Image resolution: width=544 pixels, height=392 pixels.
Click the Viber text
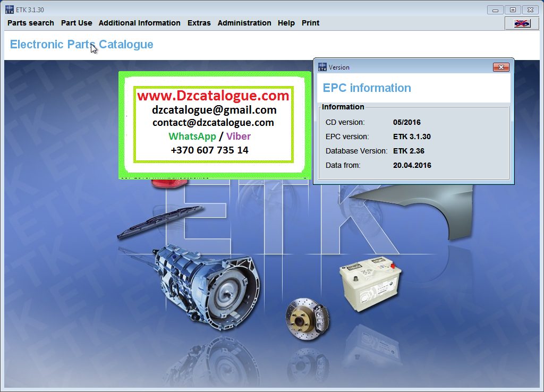coord(239,136)
